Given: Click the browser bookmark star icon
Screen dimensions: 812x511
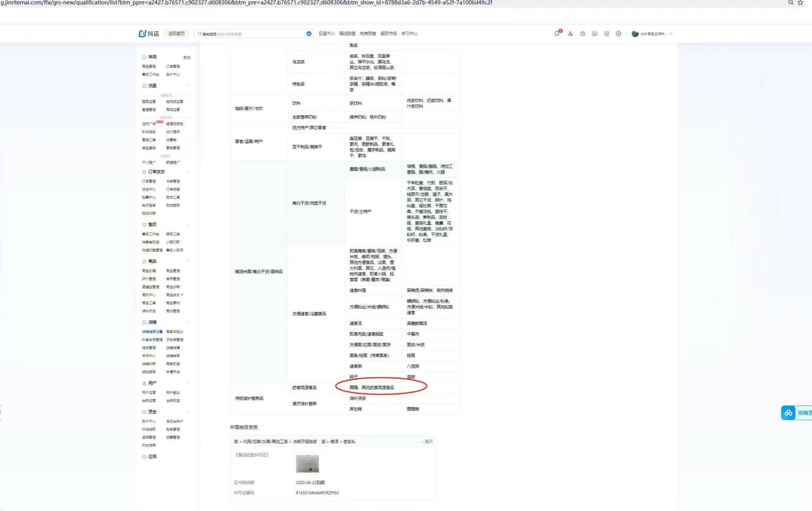Looking at the screenshot, I should [800, 3].
